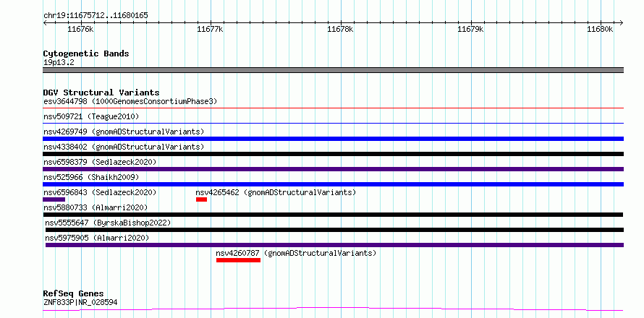Image resolution: width=644 pixels, height=318 pixels.
Task: Open nsv4265462 gnomAD variant label
Action: pyautogui.click(x=276, y=192)
